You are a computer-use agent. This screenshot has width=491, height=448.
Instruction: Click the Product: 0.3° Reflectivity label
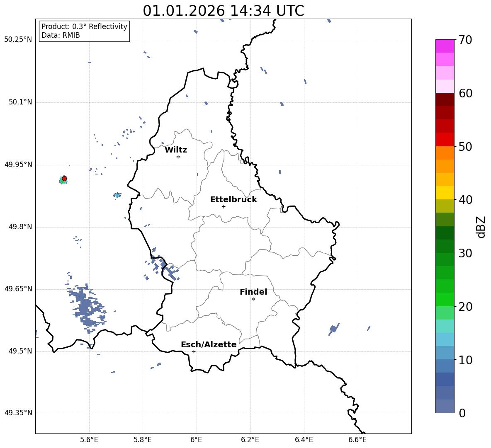[x=84, y=26]
